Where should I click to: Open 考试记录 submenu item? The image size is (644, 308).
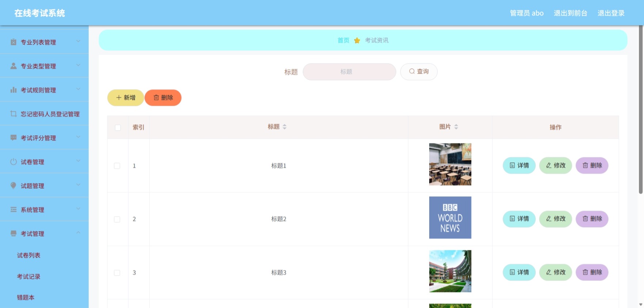click(28, 276)
